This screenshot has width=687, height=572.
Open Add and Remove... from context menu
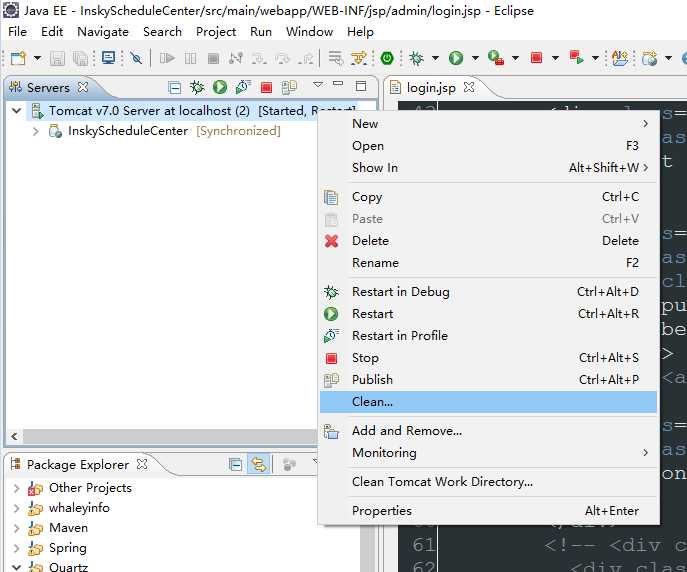click(x=489, y=431)
